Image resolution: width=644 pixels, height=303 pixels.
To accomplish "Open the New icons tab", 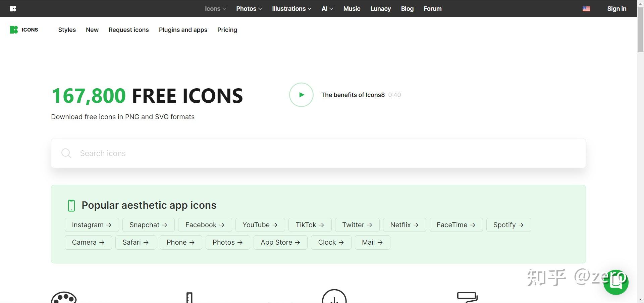I will click(x=92, y=30).
